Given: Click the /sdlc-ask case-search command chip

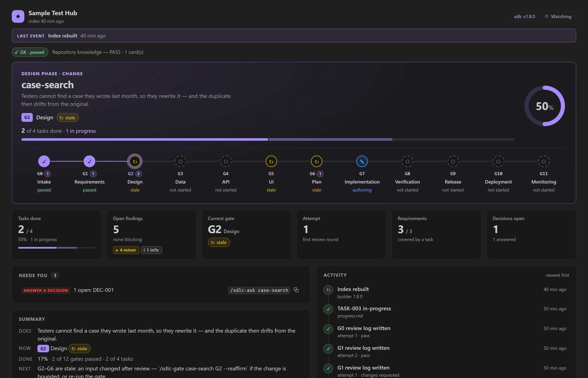Looking at the screenshot, I should click(259, 290).
